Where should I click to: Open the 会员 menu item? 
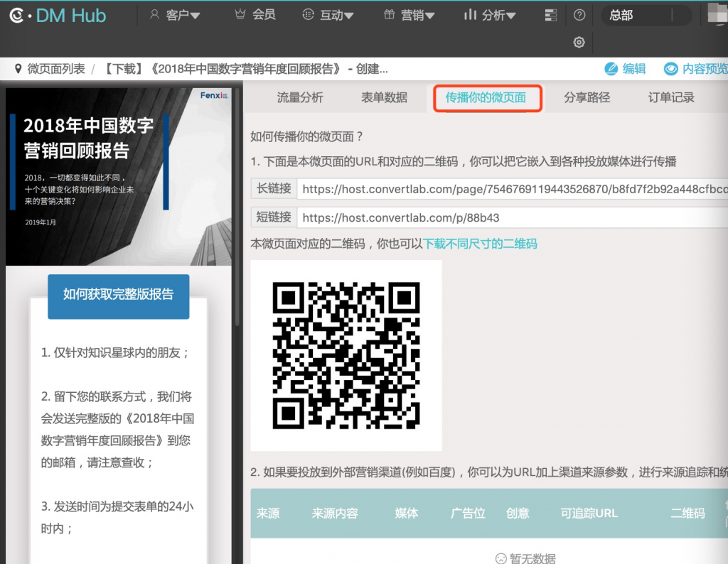255,15
